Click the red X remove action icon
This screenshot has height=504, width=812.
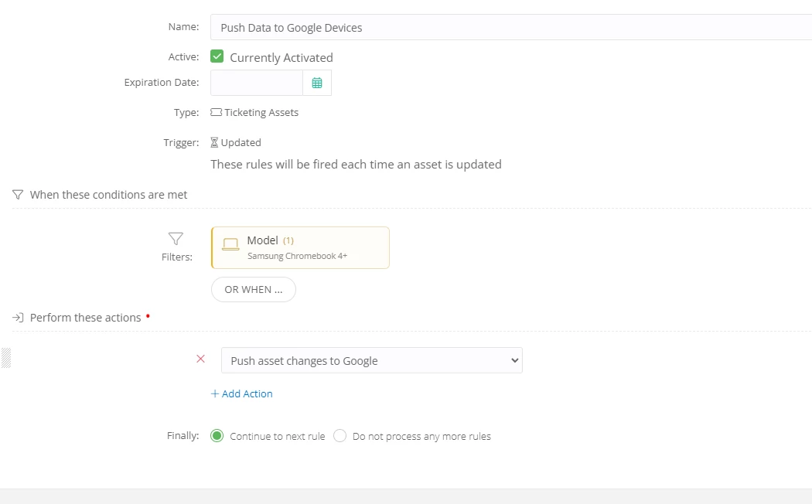click(x=201, y=359)
